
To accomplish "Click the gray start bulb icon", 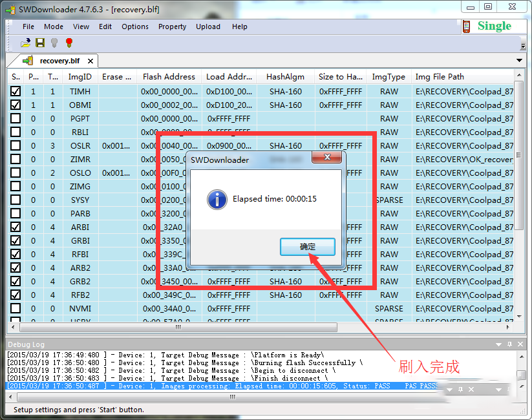I will [54, 43].
